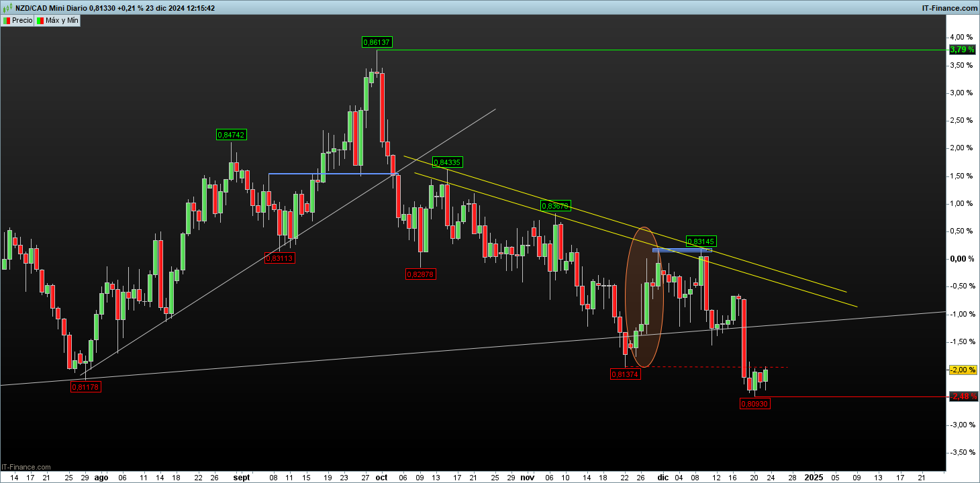
Task: Click the 'nov' month label on time axis
Action: point(528,478)
